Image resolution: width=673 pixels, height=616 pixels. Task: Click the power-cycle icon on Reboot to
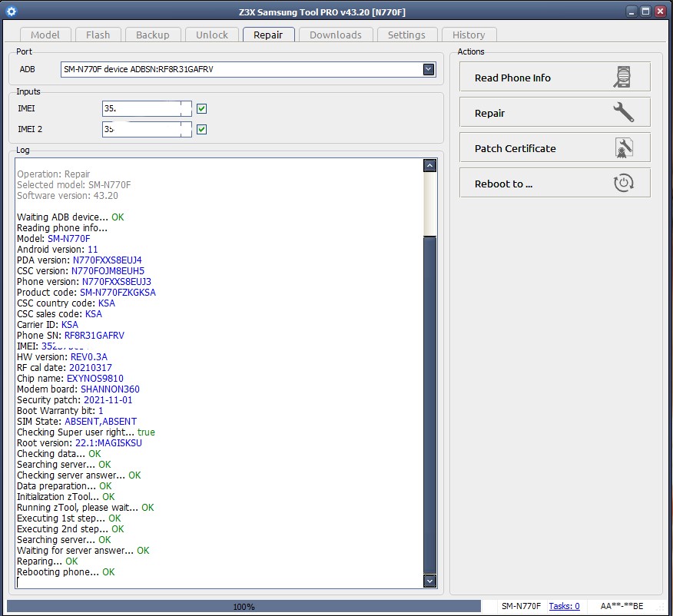click(x=624, y=183)
